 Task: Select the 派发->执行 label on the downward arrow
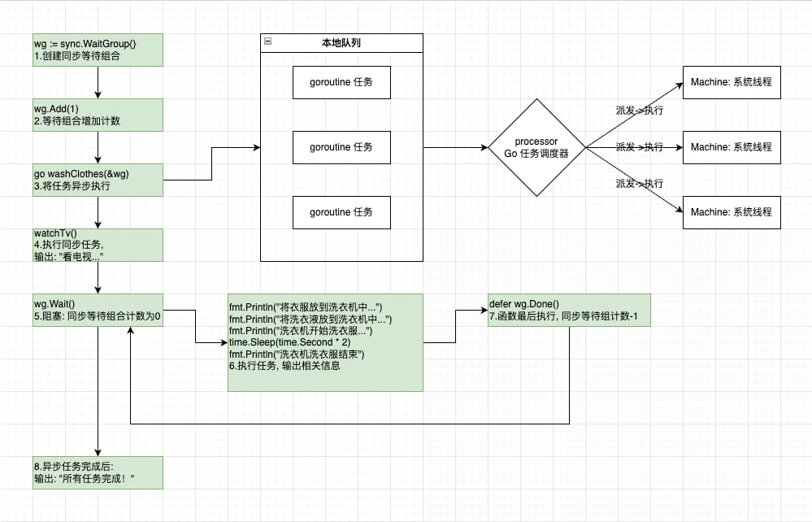640,183
